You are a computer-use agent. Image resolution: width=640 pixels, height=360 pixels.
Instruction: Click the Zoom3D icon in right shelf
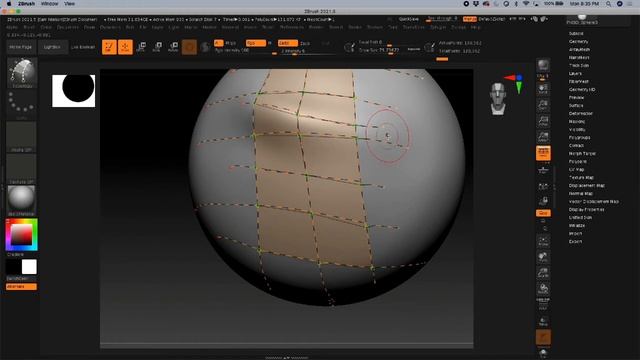(543, 273)
